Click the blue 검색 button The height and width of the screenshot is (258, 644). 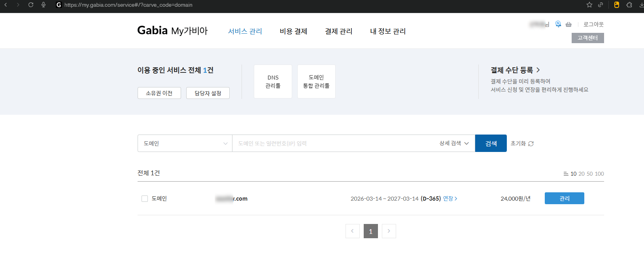click(491, 143)
